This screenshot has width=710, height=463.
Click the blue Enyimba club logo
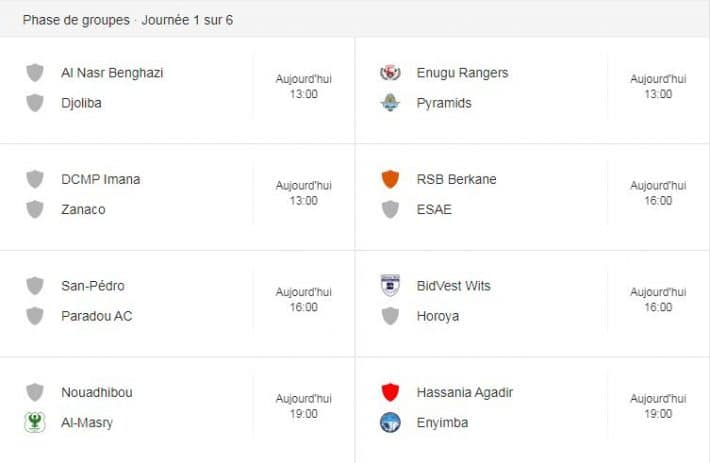[x=390, y=422]
